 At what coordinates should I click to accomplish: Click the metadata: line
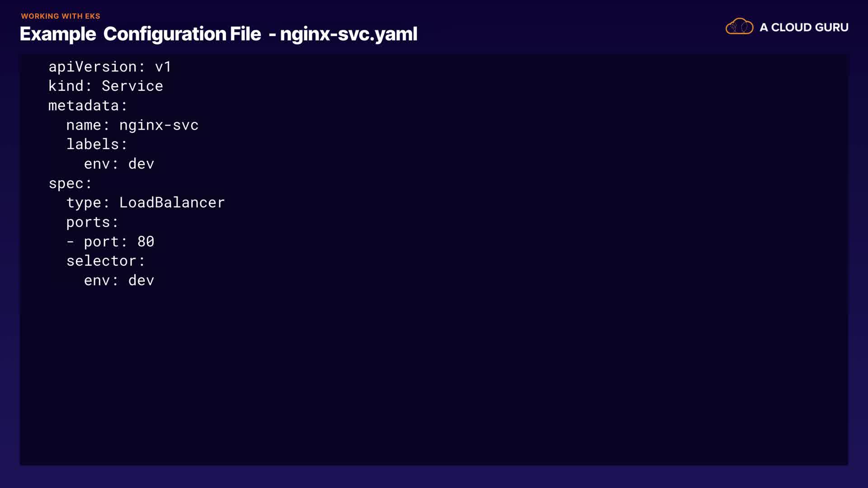pos(88,106)
